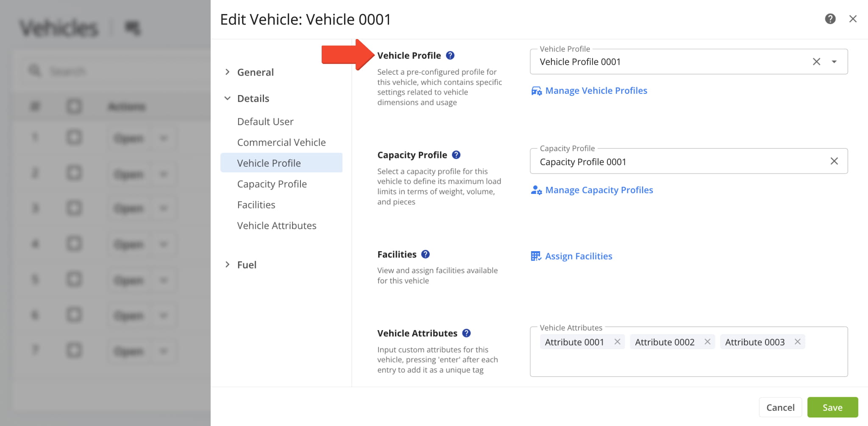
Task: Collapse the Details section
Action: 228,98
